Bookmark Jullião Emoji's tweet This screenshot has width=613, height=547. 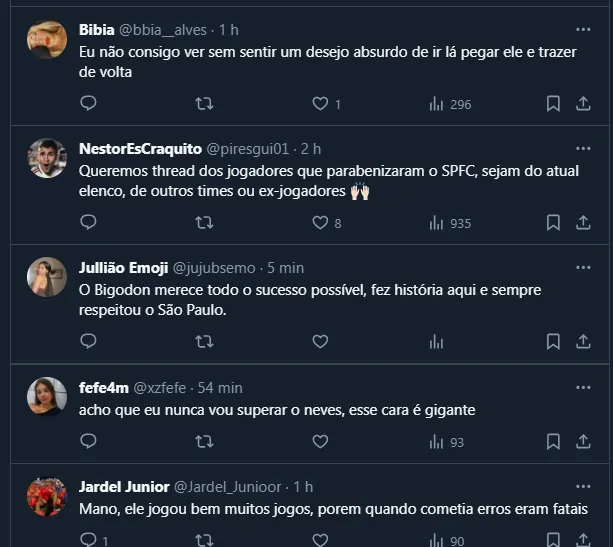click(553, 342)
